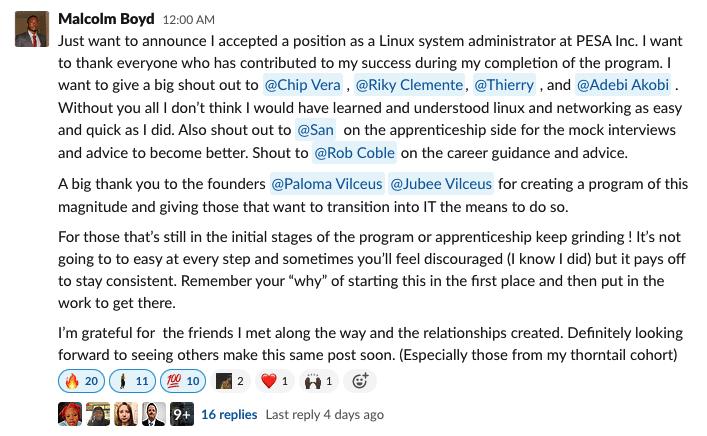Click the first reply avatar with red hair
Viewport: 707px width, 436px height.
point(70,414)
